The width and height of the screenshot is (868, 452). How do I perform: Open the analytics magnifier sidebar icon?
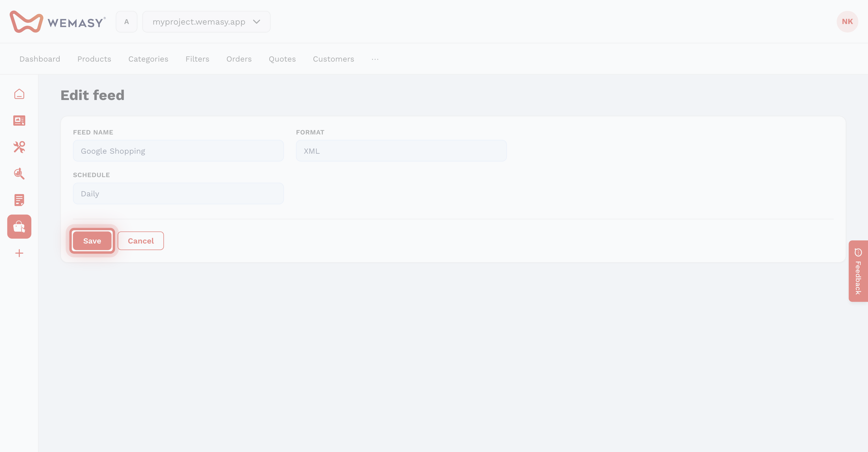pyautogui.click(x=19, y=173)
